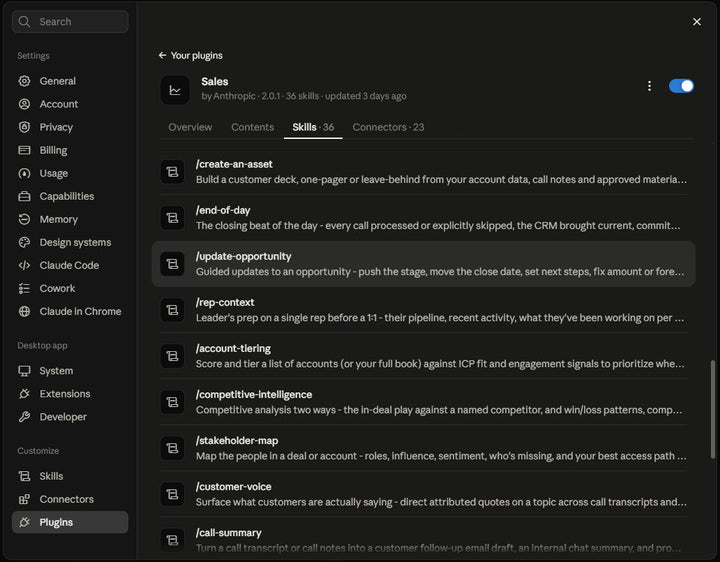
Task: Click the Skills scroll icon in sidebar
Action: pyautogui.click(x=24, y=476)
